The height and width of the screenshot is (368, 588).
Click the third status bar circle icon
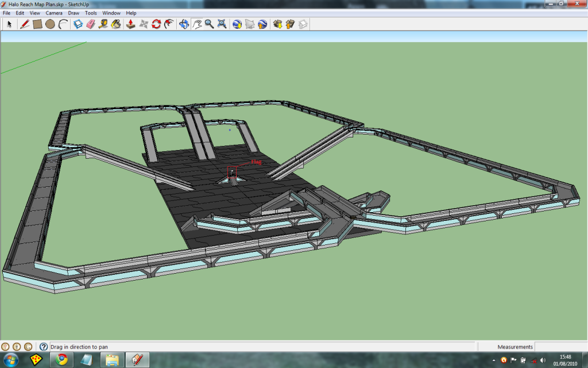pyautogui.click(x=28, y=347)
